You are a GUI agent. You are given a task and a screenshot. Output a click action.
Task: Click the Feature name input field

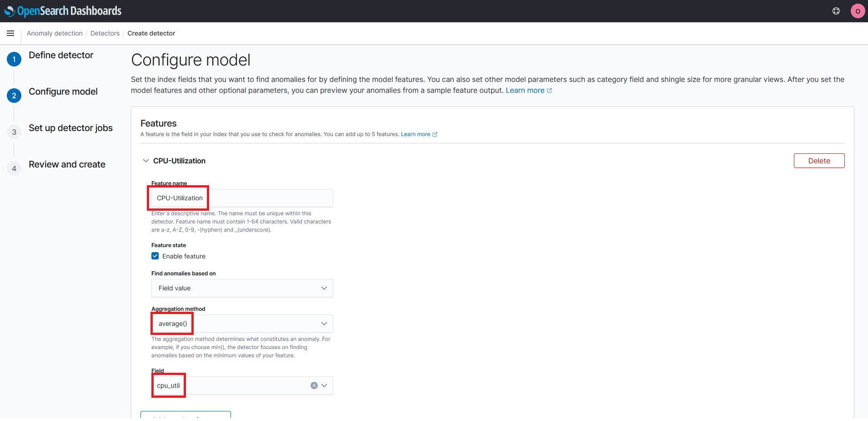[242, 198]
